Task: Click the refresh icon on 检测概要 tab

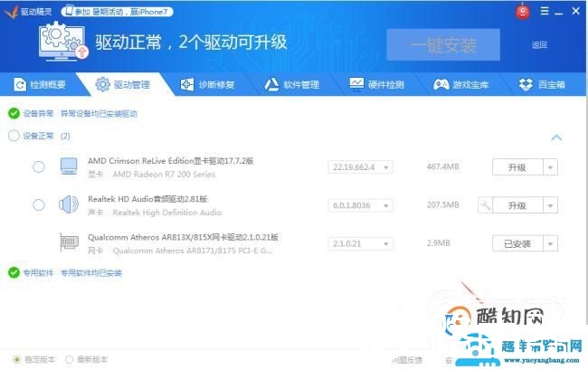Action: [20, 85]
